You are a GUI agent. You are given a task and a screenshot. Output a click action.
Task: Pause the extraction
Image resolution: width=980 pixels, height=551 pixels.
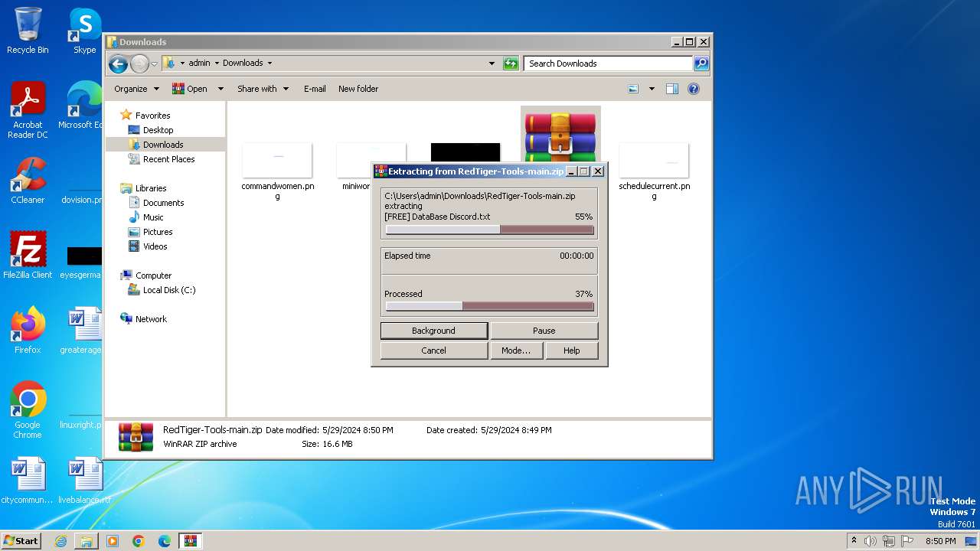pos(544,331)
